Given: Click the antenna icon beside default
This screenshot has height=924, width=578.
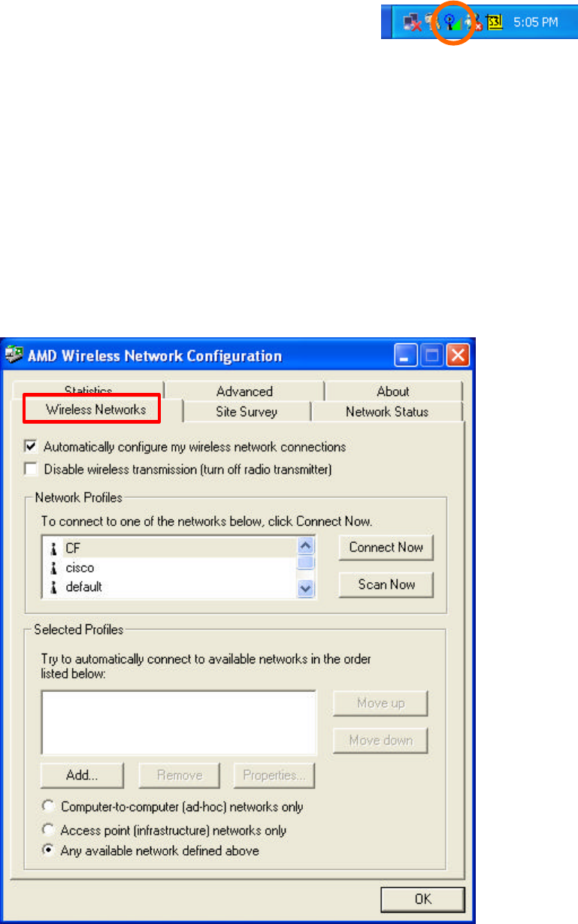Looking at the screenshot, I should pyautogui.click(x=53, y=587).
